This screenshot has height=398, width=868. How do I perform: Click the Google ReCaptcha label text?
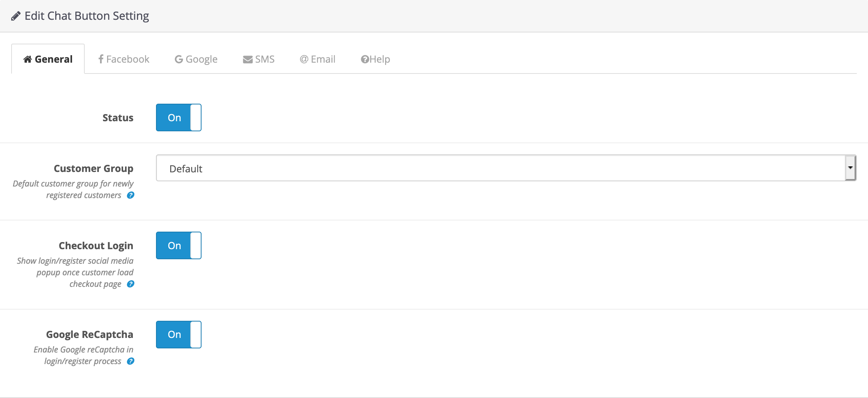(x=90, y=335)
